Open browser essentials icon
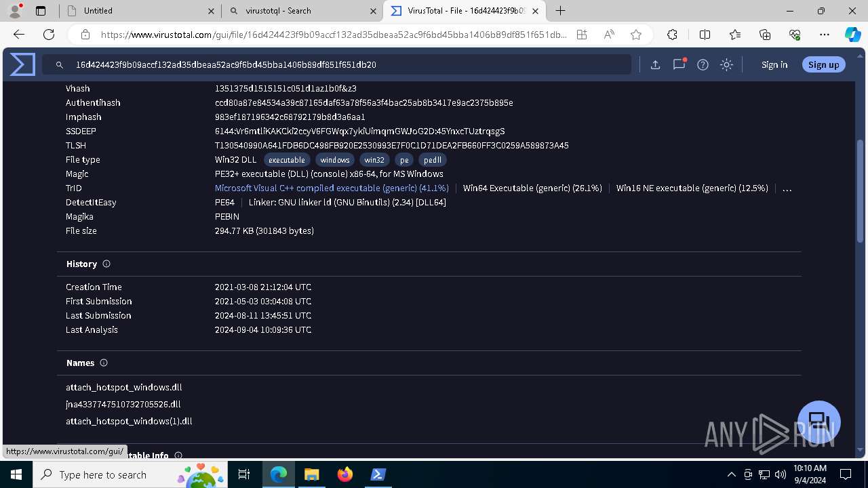Screen dimensions: 868x488 point(795,35)
